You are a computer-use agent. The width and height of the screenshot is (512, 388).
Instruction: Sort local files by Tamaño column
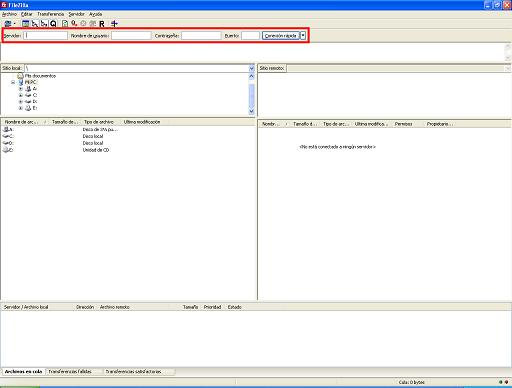(64, 122)
